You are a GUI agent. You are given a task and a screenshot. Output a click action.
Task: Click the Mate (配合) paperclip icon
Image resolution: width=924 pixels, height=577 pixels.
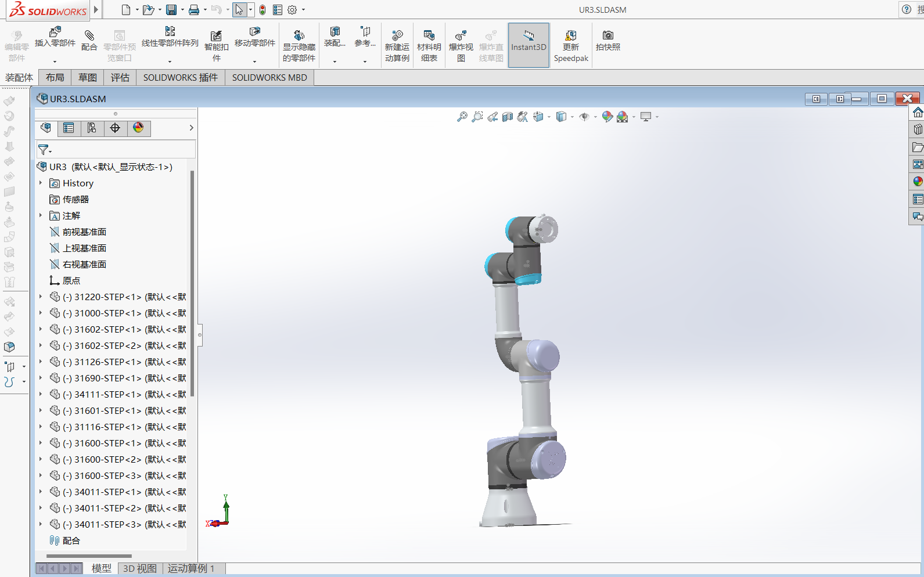89,35
